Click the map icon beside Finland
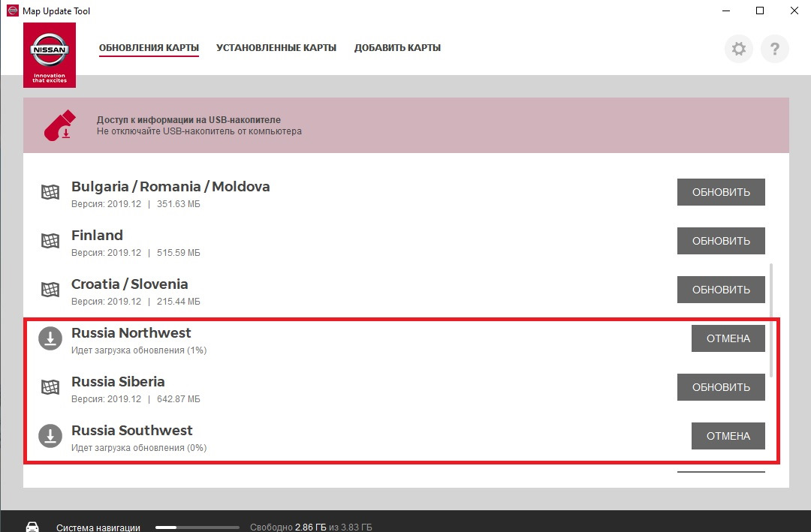This screenshot has width=811, height=532. (x=50, y=240)
